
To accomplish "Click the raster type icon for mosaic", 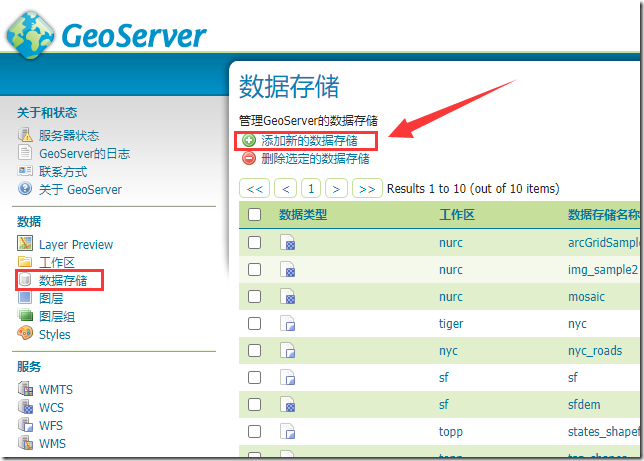I will pyautogui.click(x=288, y=296).
